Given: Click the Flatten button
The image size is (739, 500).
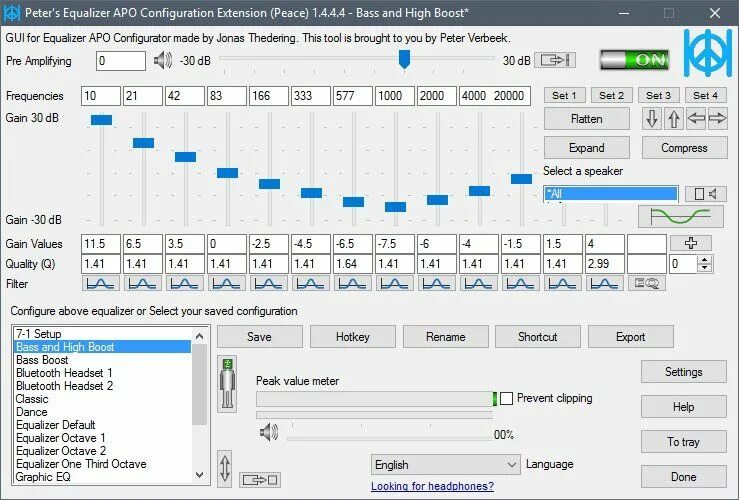Looking at the screenshot, I should click(586, 119).
